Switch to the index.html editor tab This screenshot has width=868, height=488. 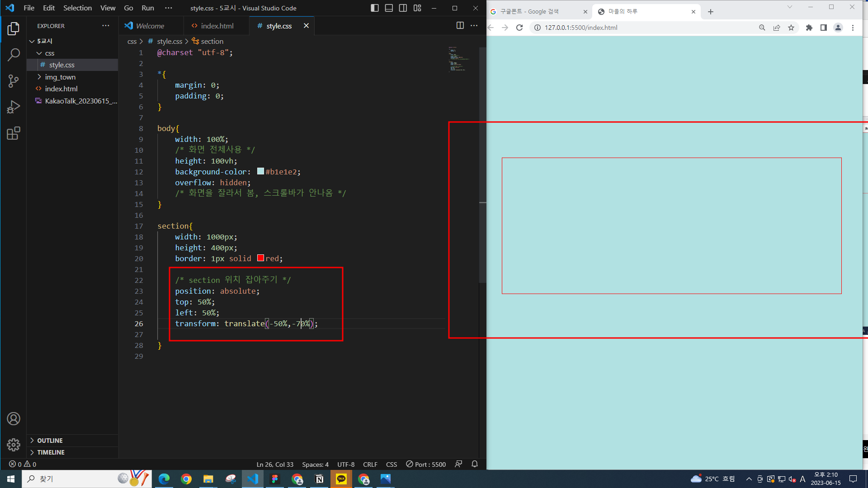click(217, 26)
